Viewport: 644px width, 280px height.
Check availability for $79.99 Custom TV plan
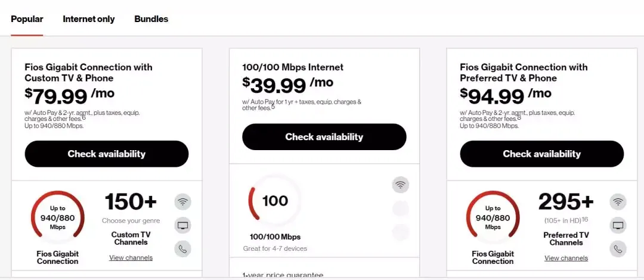coord(107,154)
